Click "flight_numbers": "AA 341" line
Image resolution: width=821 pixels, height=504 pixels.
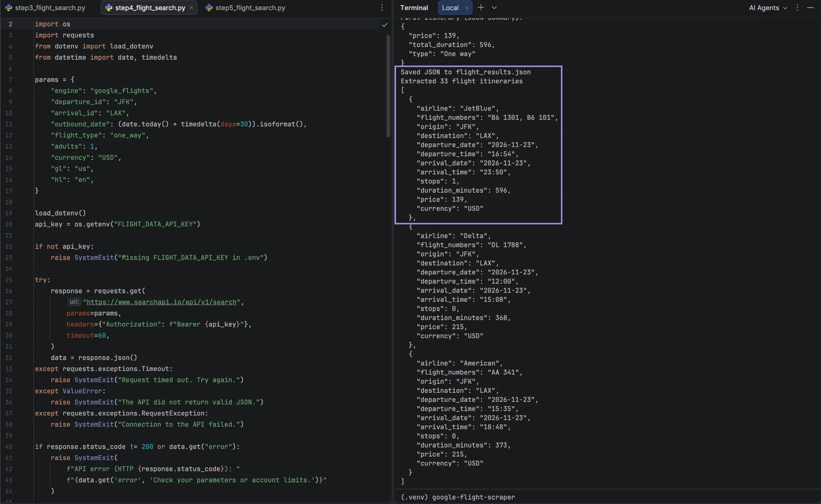click(469, 373)
